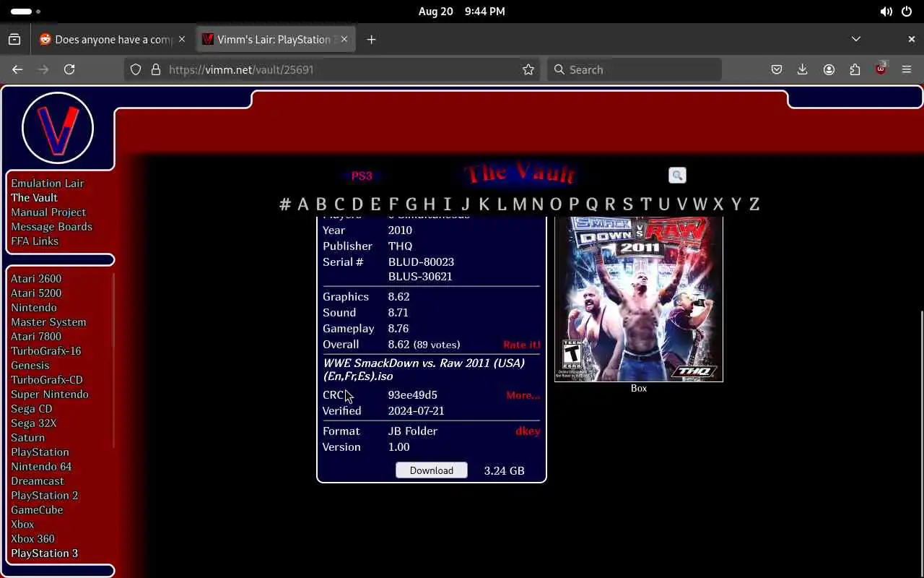Select Dreamcast system
The width and height of the screenshot is (924, 578).
coord(38,481)
